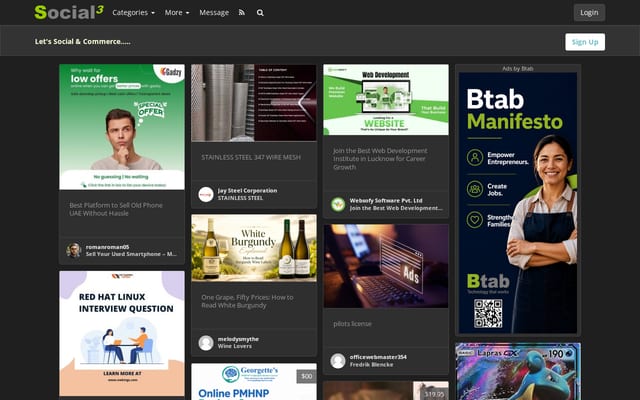The height and width of the screenshot is (400, 640).
Task: Click the Social3 site logo
Action: click(69, 12)
